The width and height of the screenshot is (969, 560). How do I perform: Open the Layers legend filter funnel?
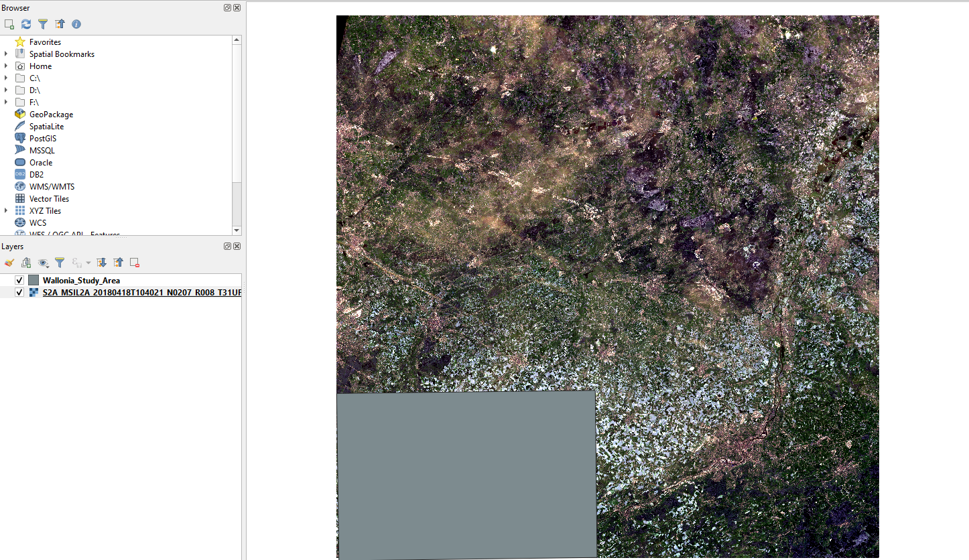coord(60,263)
